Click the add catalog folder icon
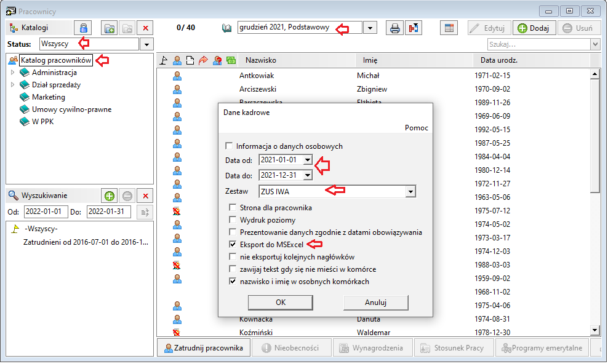This screenshot has width=608, height=364. tap(110, 28)
